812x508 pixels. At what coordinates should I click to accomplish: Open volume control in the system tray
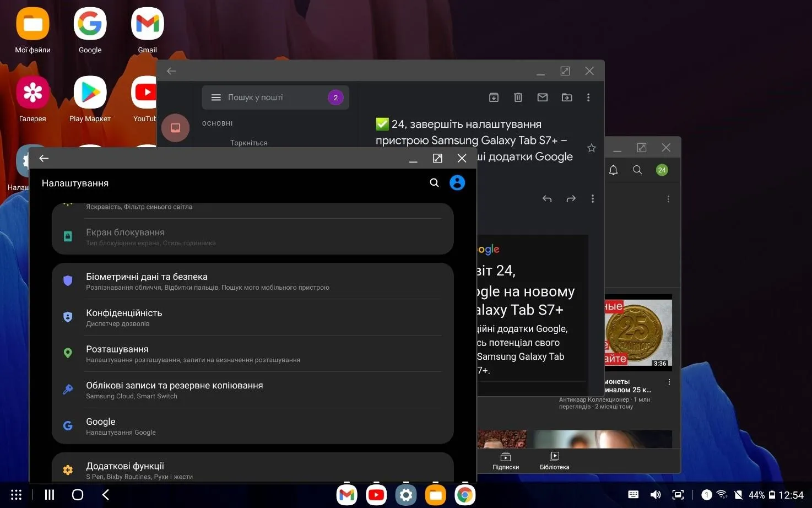click(x=656, y=495)
